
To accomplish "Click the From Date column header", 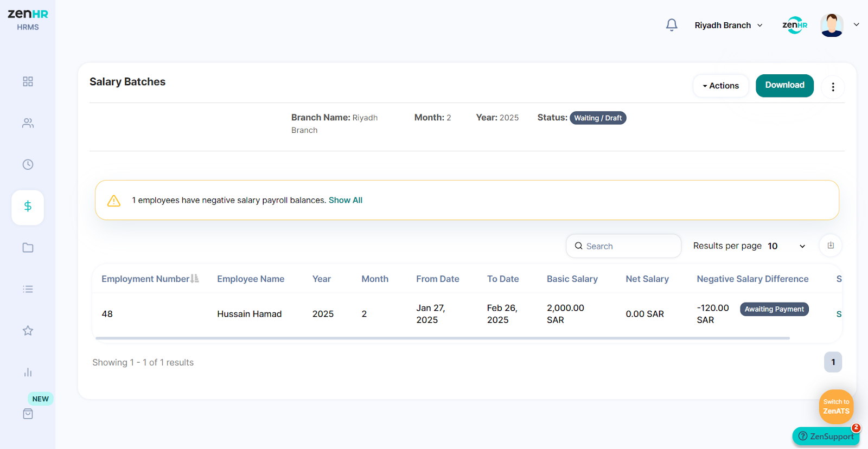I will pyautogui.click(x=438, y=279).
